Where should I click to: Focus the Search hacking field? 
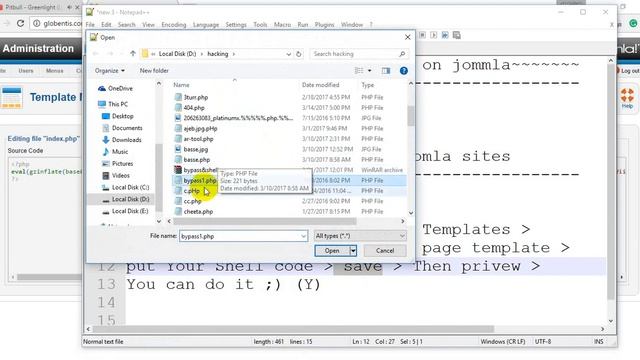pos(359,54)
